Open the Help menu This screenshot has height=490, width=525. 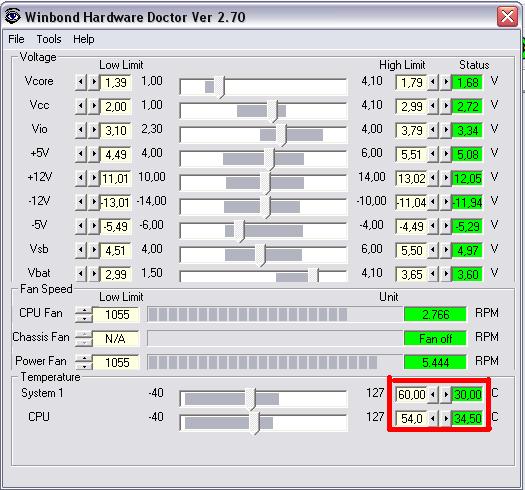click(x=84, y=39)
